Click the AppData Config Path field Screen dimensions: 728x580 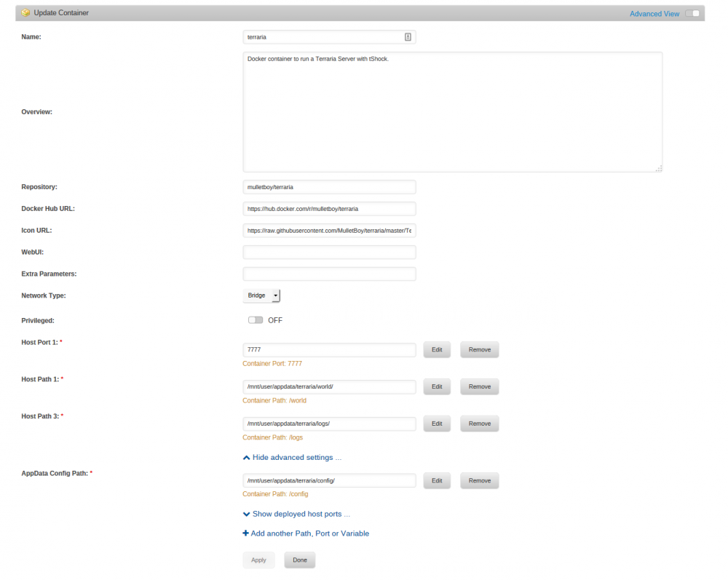click(x=329, y=481)
